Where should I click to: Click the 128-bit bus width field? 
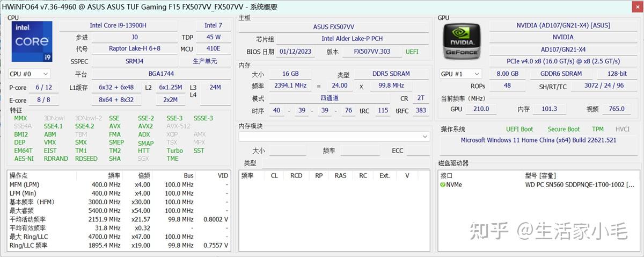(x=617, y=74)
